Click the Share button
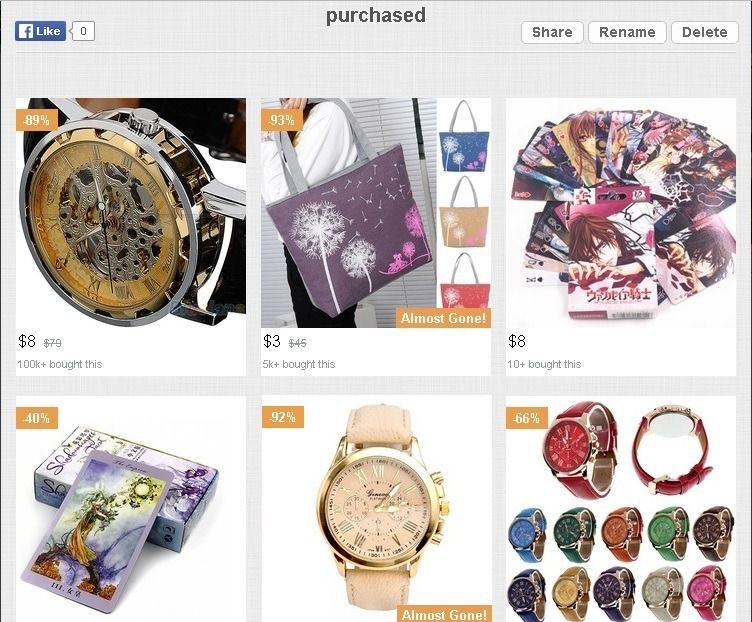752x622 pixels. (x=552, y=32)
